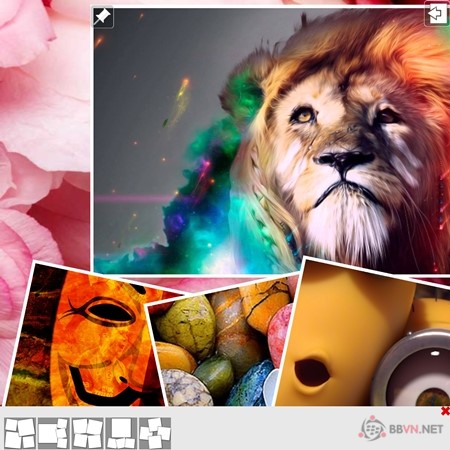Pick the fifth scattered-frames collage layout
This screenshot has height=450, width=450.
[x=155, y=433]
